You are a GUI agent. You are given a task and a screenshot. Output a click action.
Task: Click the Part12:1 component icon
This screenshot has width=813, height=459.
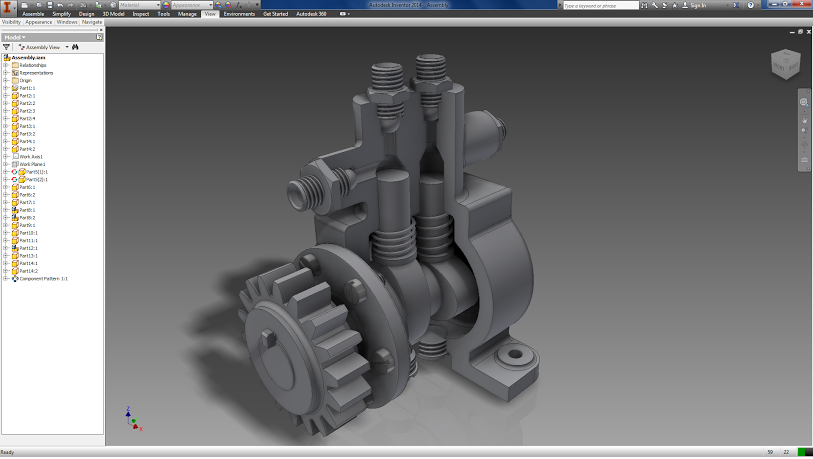pyautogui.click(x=15, y=248)
